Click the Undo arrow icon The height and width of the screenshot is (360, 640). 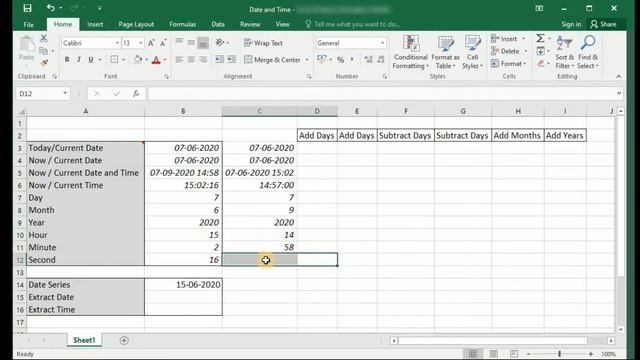click(50, 8)
